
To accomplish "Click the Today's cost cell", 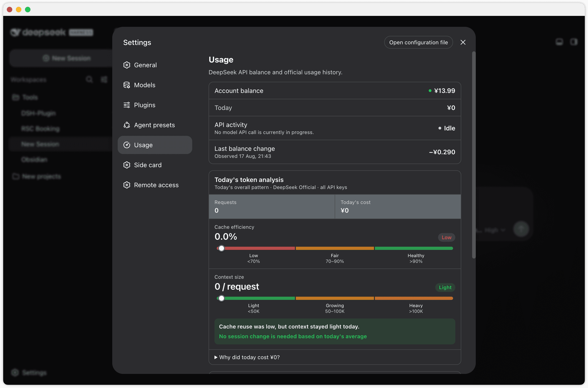I will click(398, 207).
